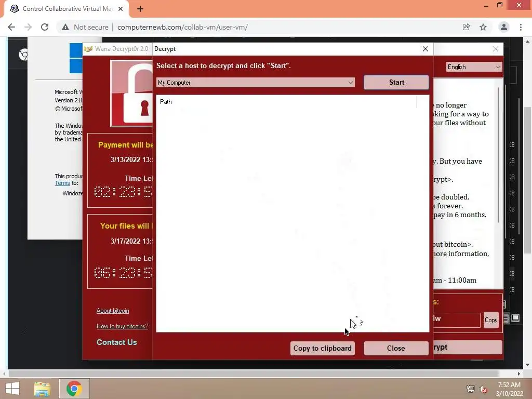Click large icons view button in VM

click(x=515, y=318)
